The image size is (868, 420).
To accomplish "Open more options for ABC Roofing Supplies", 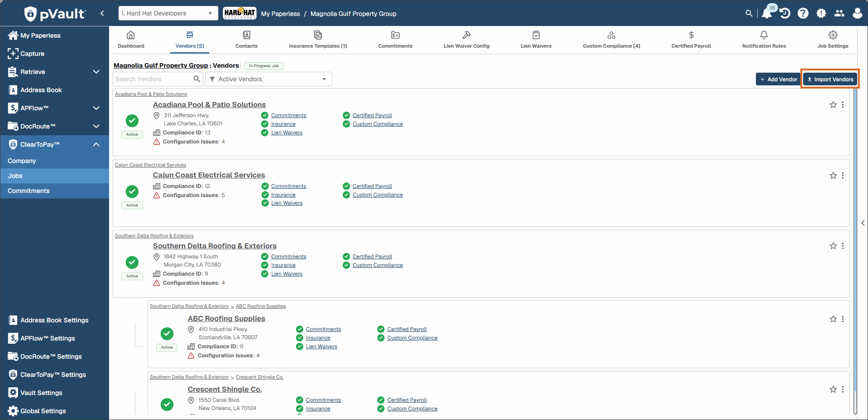I will pos(843,319).
